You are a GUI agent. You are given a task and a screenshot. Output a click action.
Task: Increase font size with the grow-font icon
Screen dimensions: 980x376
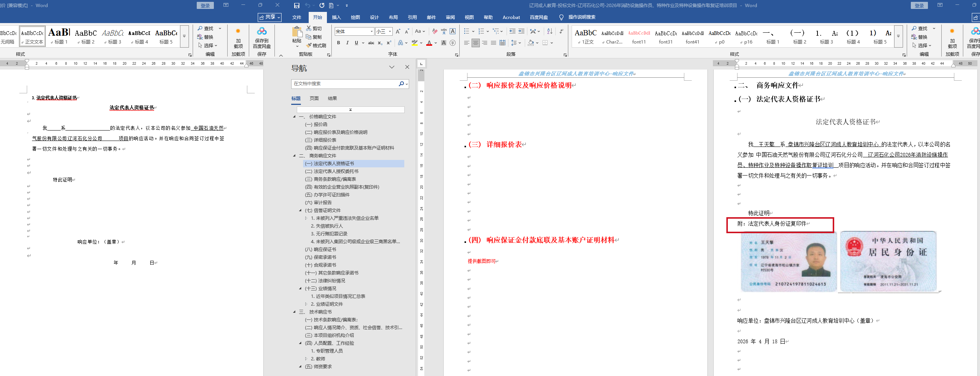click(398, 31)
